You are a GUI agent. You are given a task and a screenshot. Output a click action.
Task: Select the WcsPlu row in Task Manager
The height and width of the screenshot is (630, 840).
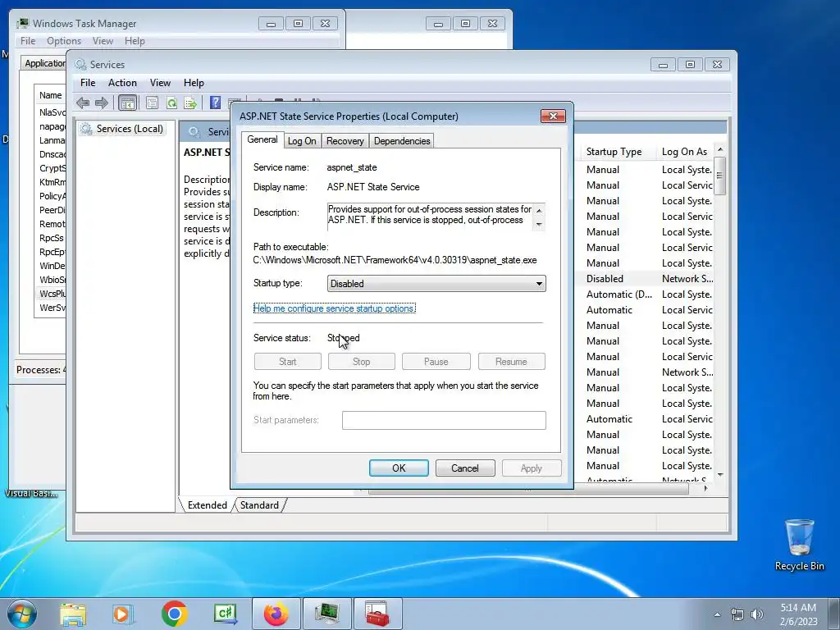coord(52,294)
